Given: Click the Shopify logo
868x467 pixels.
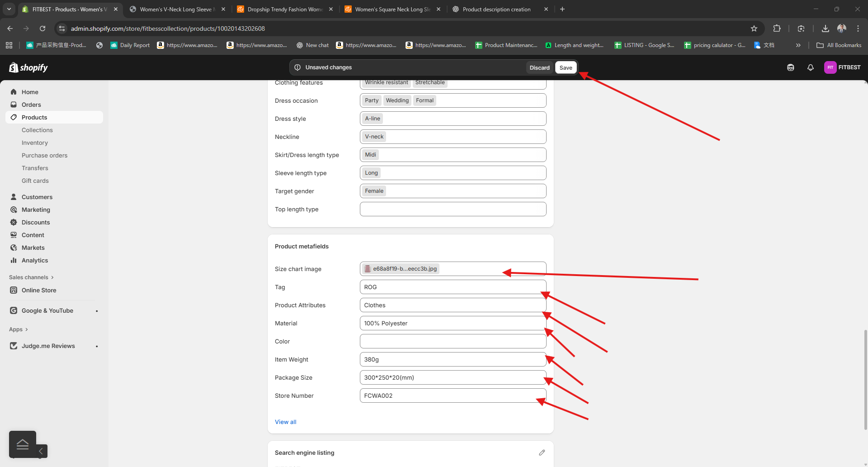Looking at the screenshot, I should [28, 67].
